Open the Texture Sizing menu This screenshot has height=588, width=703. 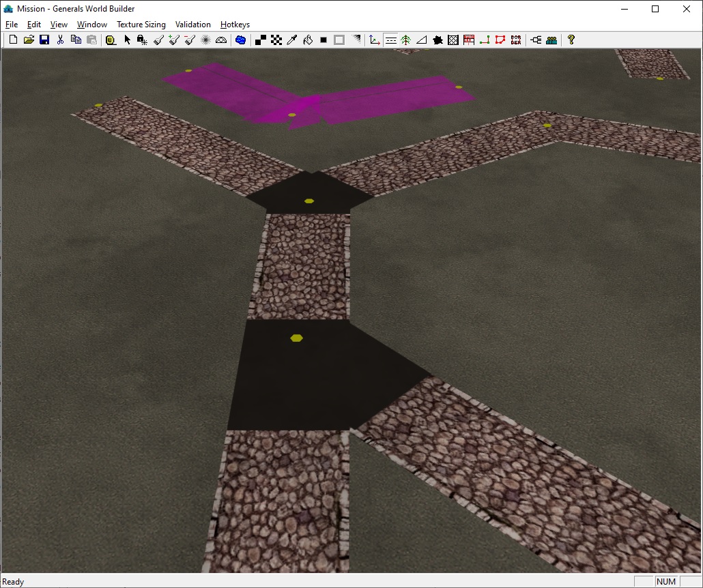click(x=141, y=25)
